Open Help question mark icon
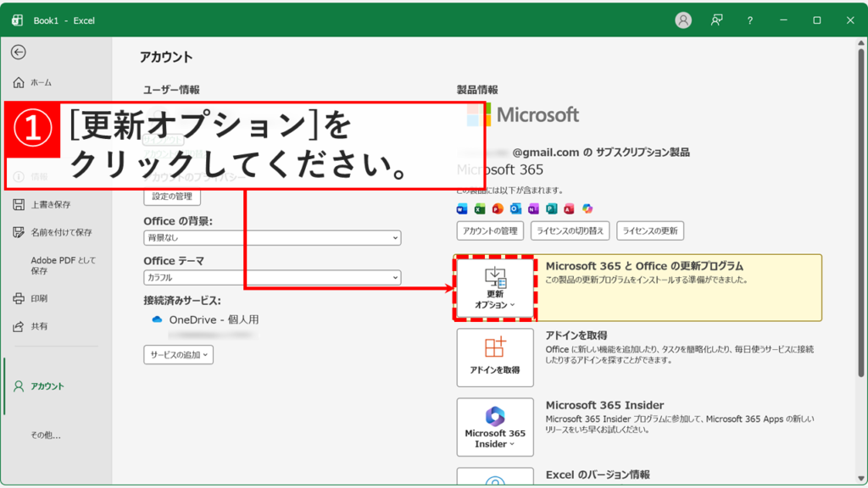Image resolution: width=868 pixels, height=488 pixels. click(x=749, y=20)
